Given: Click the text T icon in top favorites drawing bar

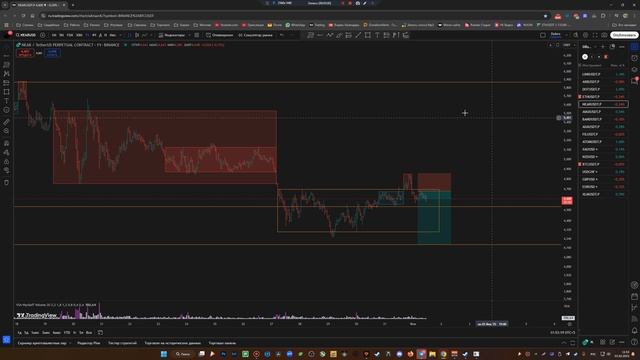Looking at the screenshot, I should pyautogui.click(x=377, y=35).
